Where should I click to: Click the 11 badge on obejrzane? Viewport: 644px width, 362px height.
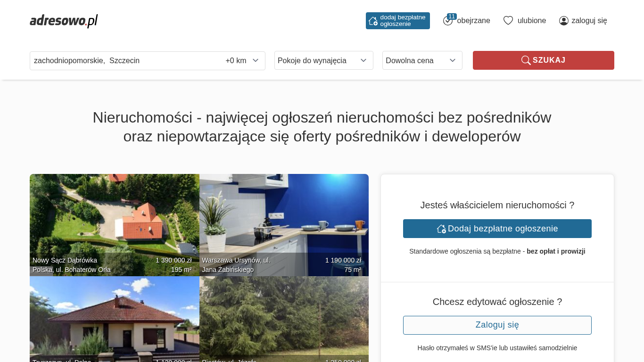452,16
